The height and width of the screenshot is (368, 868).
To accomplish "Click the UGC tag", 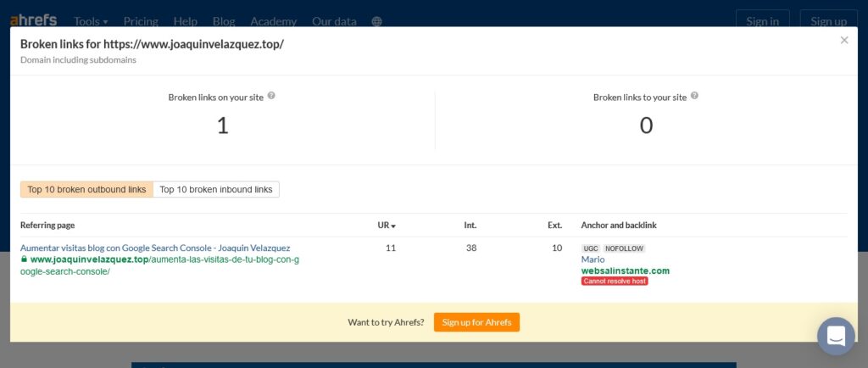I will [591, 248].
